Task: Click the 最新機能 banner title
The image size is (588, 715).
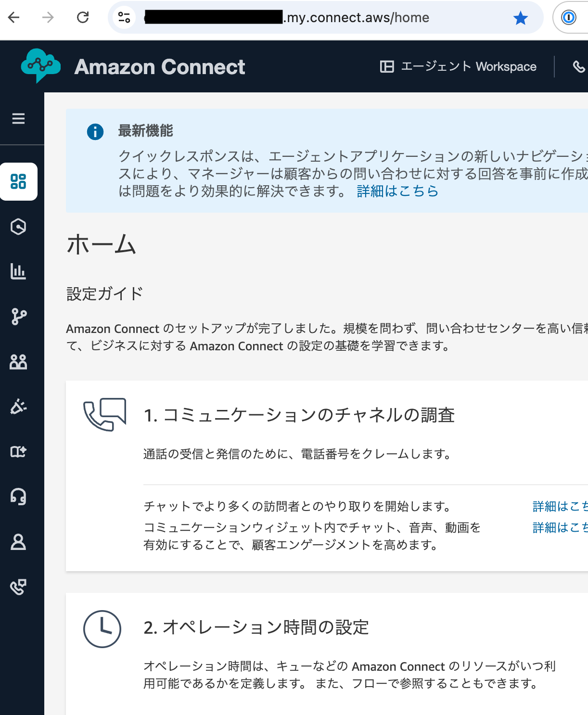Action: point(145,130)
